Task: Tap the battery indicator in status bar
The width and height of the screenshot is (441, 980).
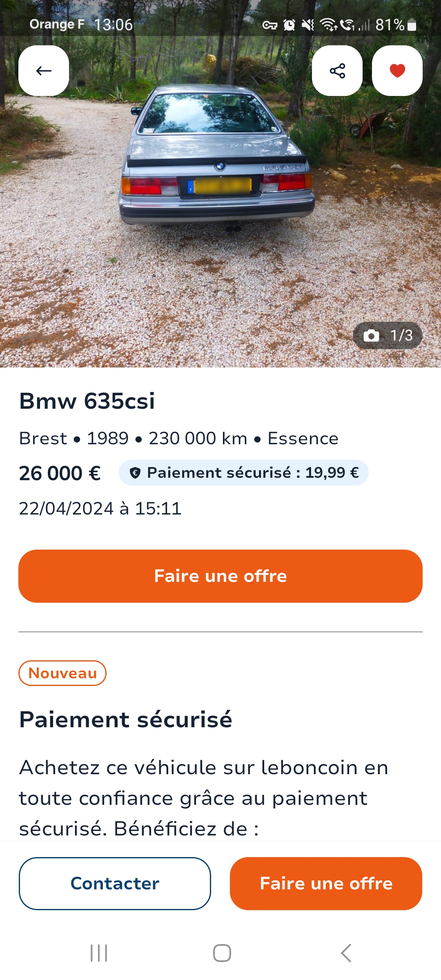Action: [412, 25]
